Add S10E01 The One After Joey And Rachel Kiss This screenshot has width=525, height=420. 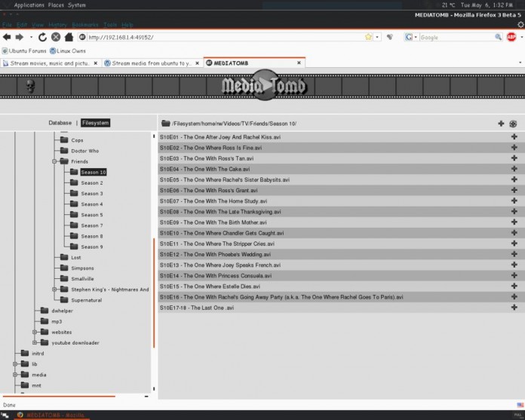514,136
